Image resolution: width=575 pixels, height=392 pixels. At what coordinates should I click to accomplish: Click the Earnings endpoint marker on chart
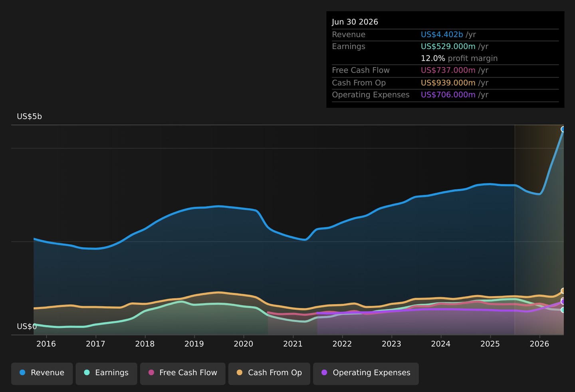(563, 310)
